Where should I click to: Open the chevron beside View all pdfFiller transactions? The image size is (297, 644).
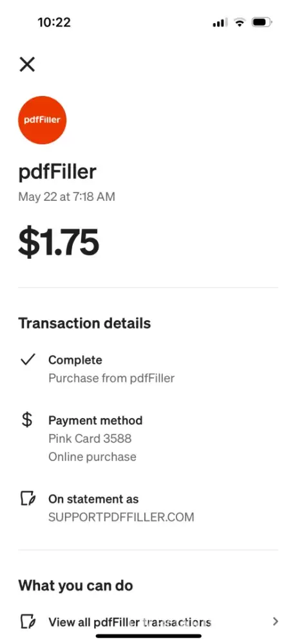(x=276, y=621)
